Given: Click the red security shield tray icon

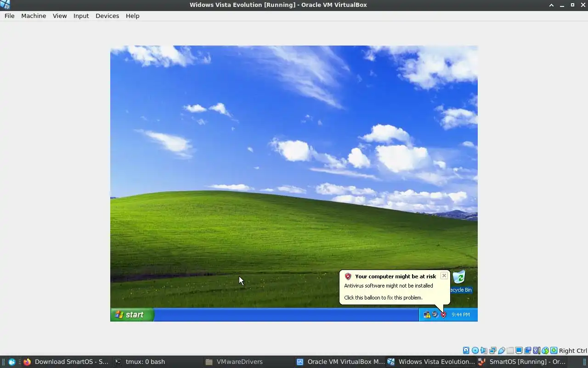Looking at the screenshot, I should pos(443,315).
